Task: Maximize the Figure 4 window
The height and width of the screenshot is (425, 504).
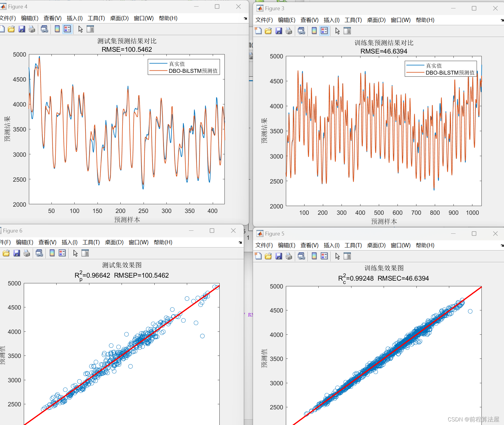Action: pos(217,7)
